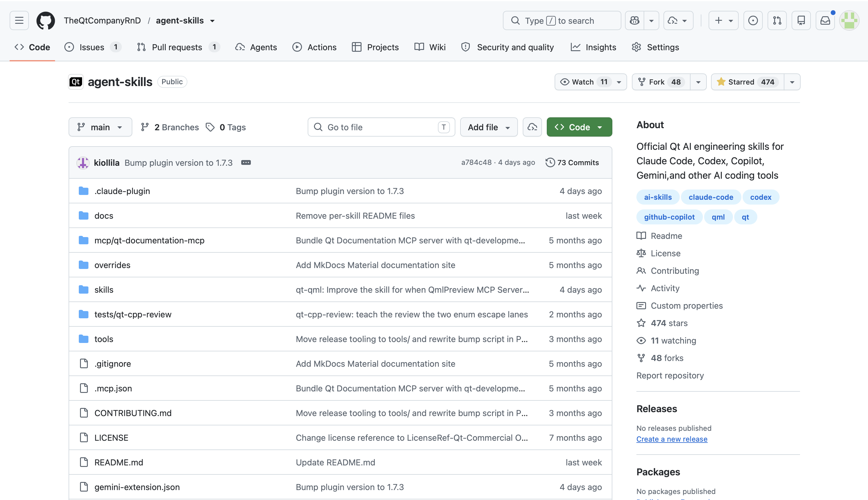The width and height of the screenshot is (868, 500).
Task: View the 73 Commits history
Action: 572,162
